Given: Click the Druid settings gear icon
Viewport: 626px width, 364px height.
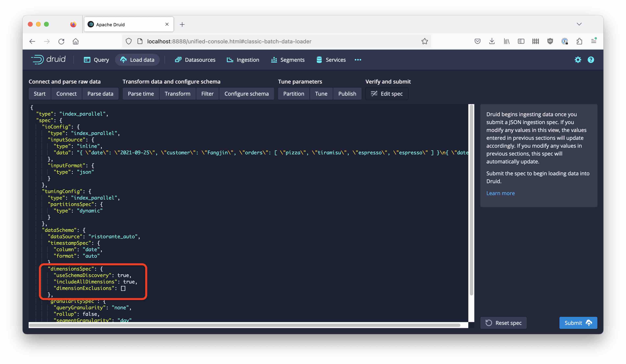Looking at the screenshot, I should click(x=578, y=60).
